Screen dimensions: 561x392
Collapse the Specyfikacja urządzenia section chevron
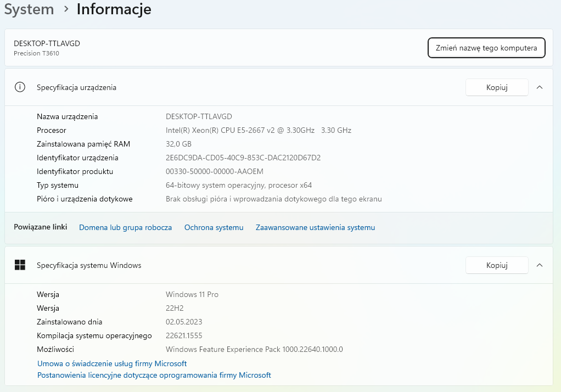(540, 87)
